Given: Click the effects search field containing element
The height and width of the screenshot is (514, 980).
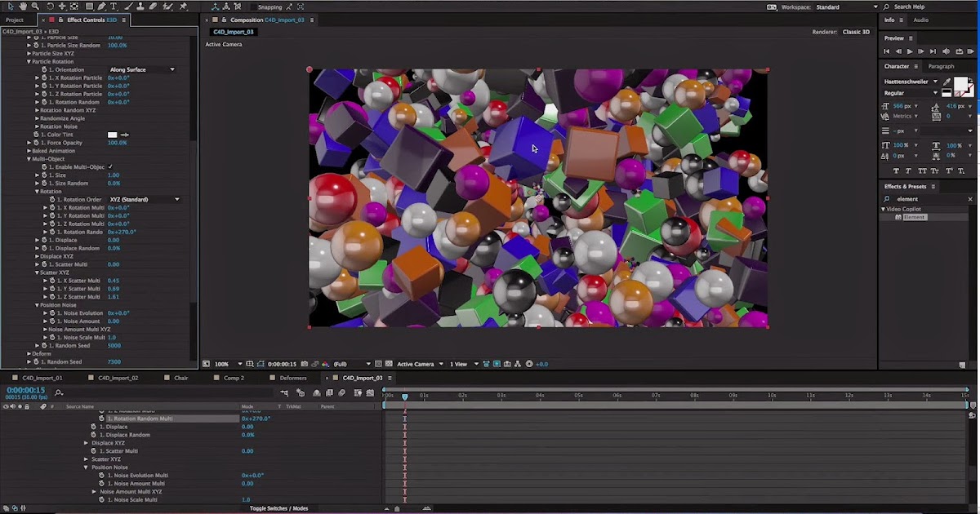Looking at the screenshot, I should click(929, 199).
